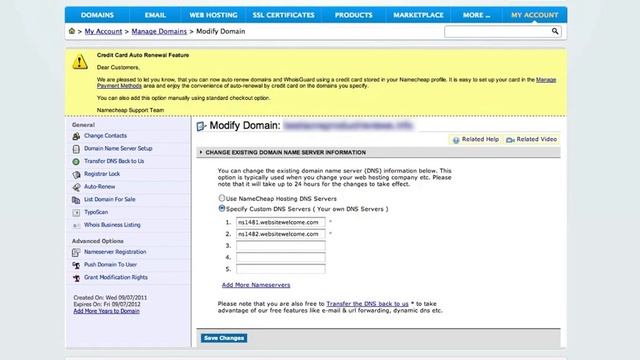Click the Related Help globe icon
The width and height of the screenshot is (640, 360).
(x=456, y=140)
